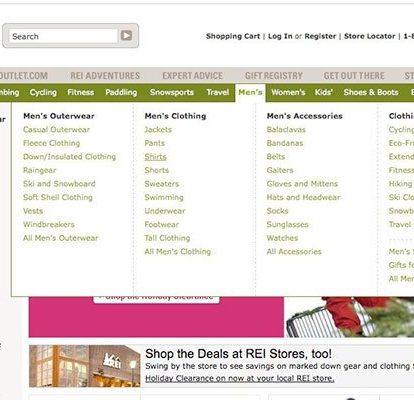Open the Store Locator link
The width and height of the screenshot is (414, 400).
point(369,36)
